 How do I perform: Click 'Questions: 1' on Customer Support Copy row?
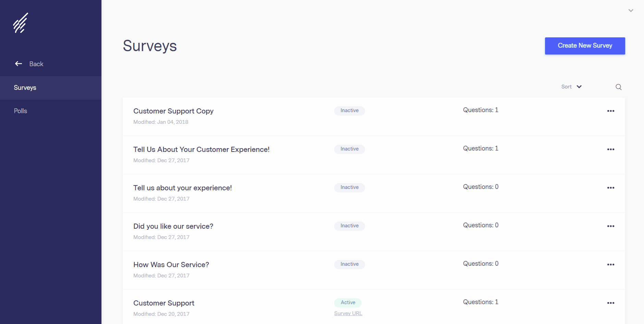pyautogui.click(x=481, y=110)
